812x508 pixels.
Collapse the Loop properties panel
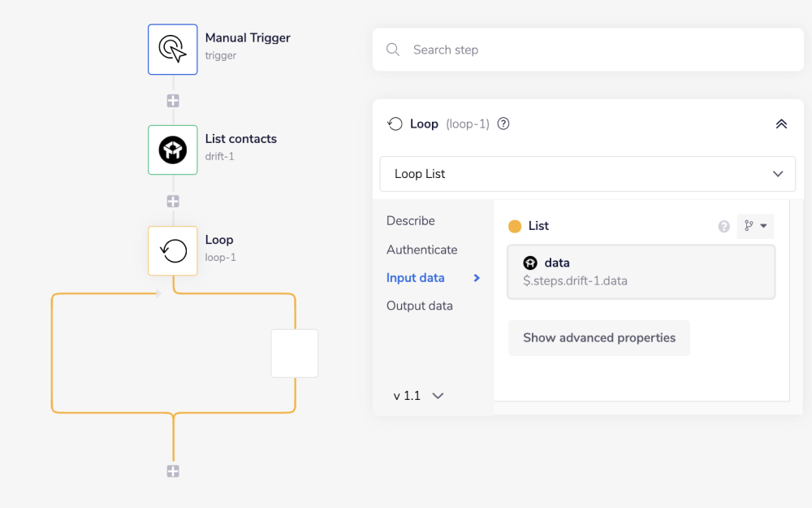click(x=781, y=124)
